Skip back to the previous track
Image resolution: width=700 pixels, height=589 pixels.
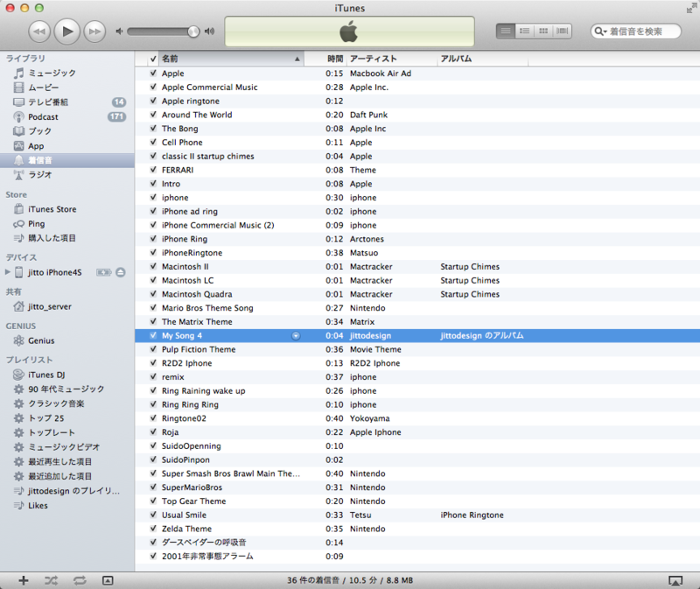[x=39, y=32]
